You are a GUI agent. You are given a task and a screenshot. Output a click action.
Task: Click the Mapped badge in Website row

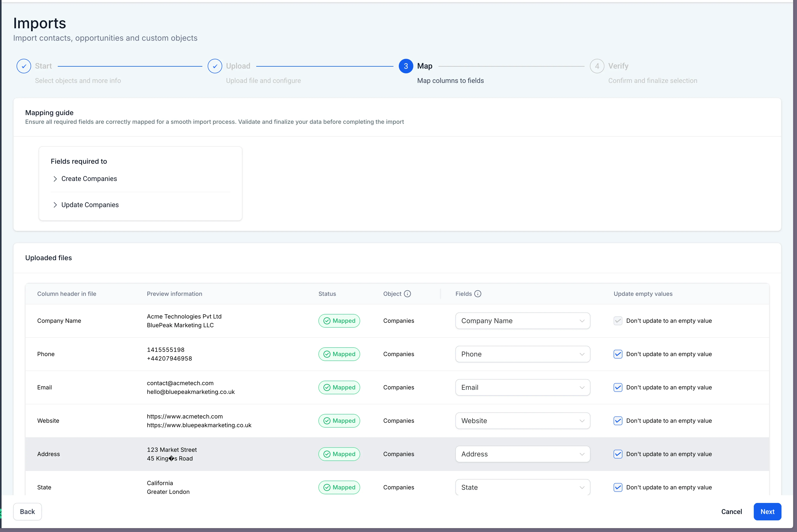point(339,421)
